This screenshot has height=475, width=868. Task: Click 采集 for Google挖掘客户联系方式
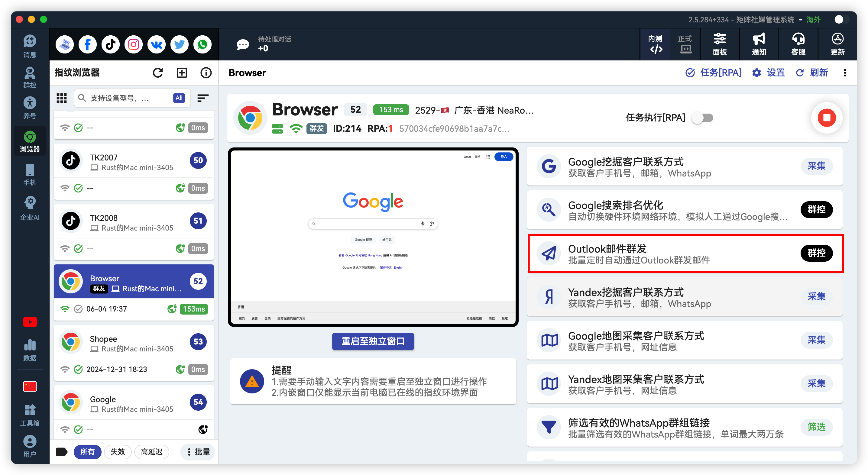click(816, 166)
